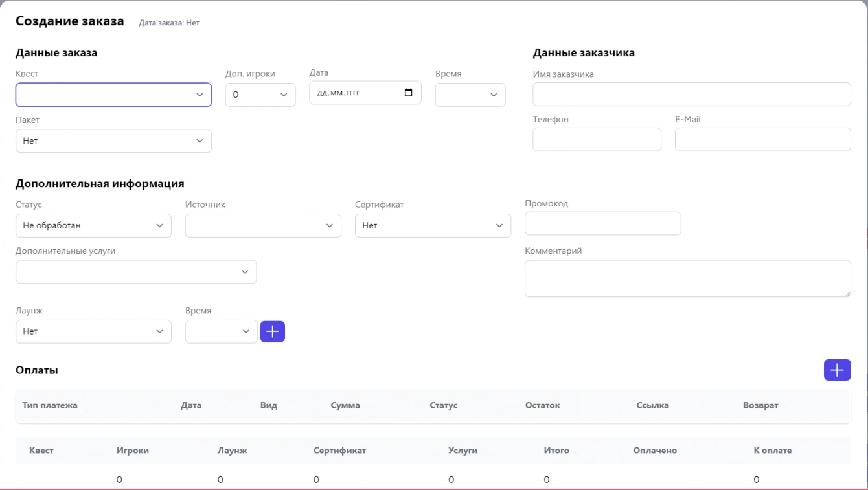The height and width of the screenshot is (490, 868).
Task: Open the Лаунж dropdown
Action: (x=93, y=331)
